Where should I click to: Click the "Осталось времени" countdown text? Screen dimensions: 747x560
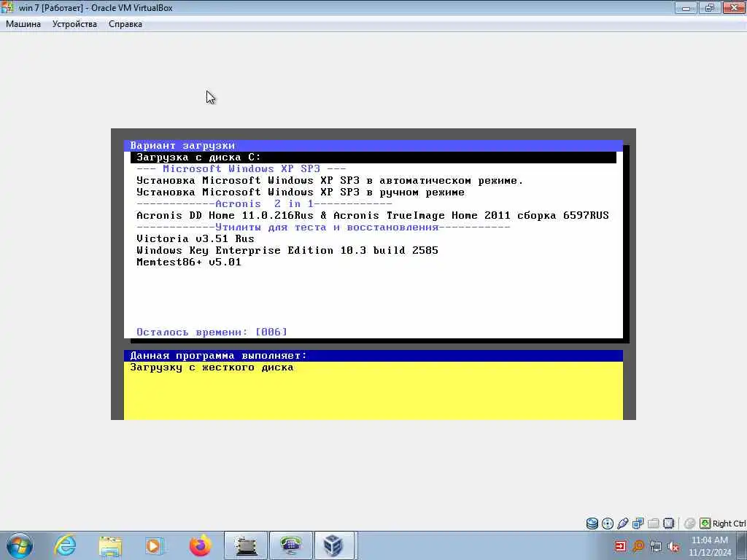pos(212,332)
